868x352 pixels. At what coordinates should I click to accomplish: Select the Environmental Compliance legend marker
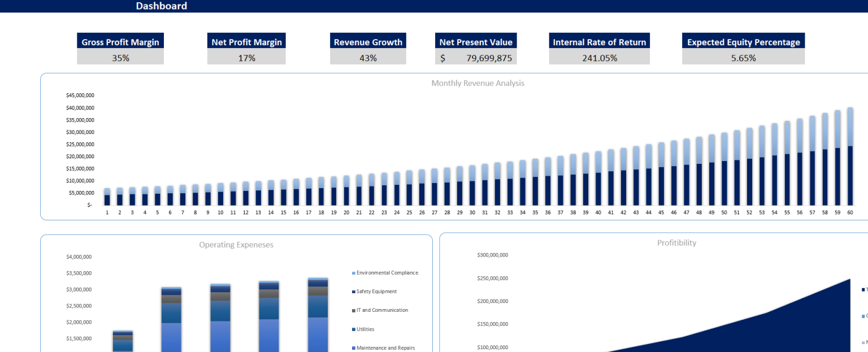click(x=354, y=272)
